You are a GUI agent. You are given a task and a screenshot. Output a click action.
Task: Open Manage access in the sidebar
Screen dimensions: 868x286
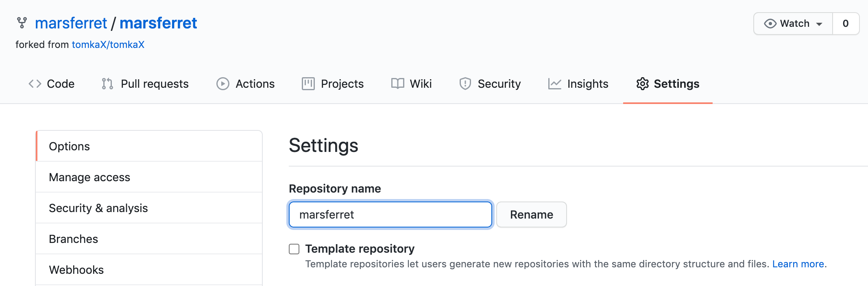[149, 177]
